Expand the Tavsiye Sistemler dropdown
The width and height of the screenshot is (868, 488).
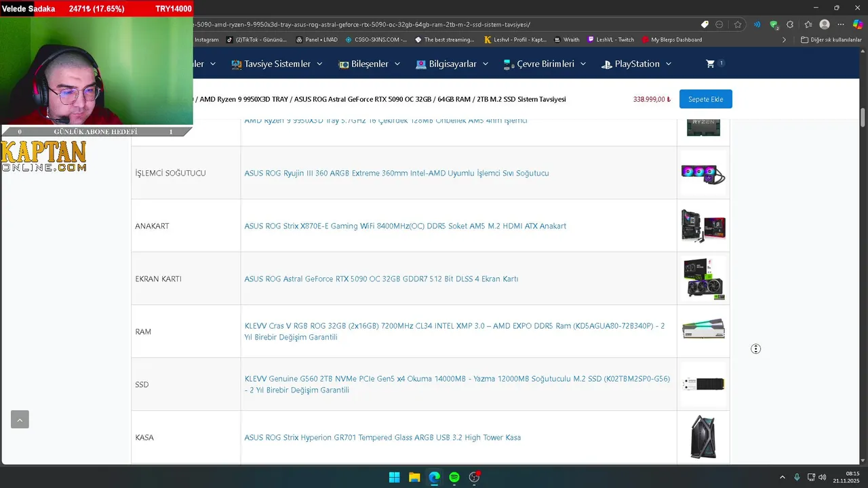320,64
